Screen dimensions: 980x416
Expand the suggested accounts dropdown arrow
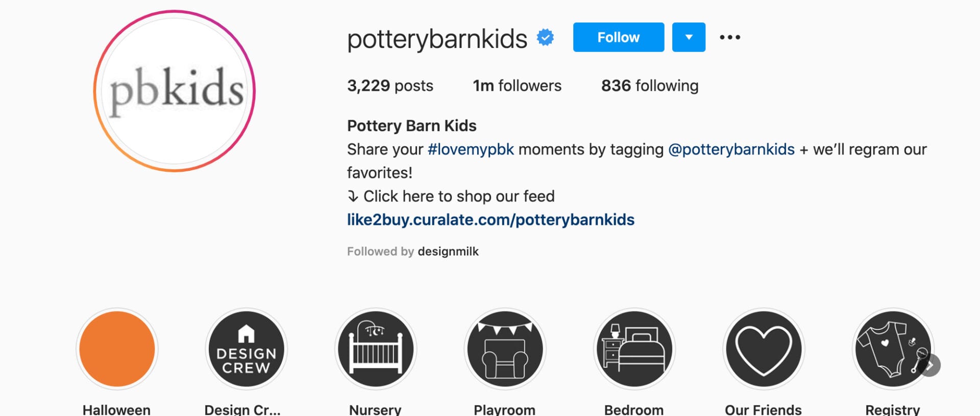tap(689, 37)
